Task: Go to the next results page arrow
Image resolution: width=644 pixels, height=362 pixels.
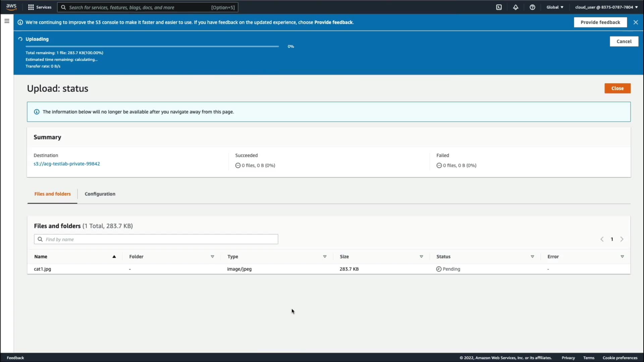Action: [x=622, y=239]
